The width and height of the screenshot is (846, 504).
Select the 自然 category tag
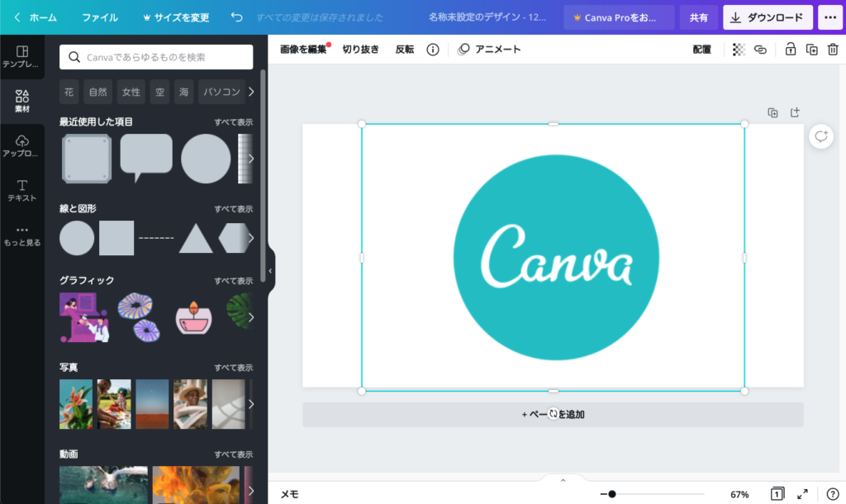(98, 92)
